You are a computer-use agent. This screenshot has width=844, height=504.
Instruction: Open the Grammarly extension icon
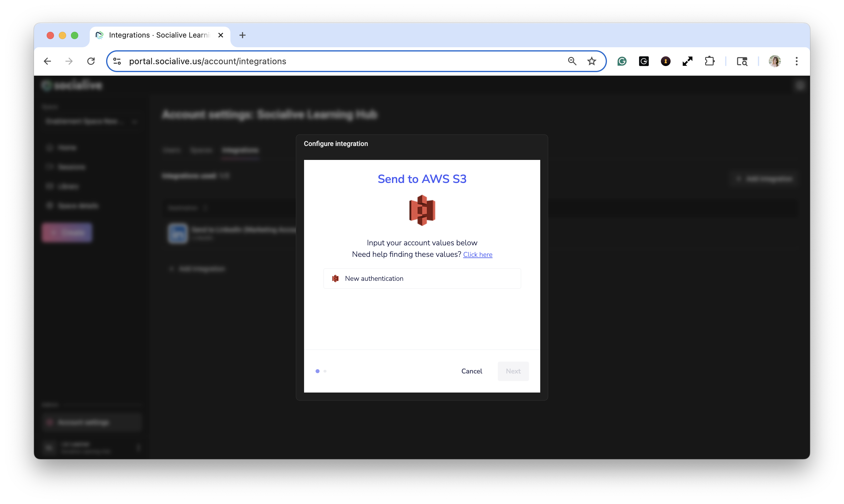tap(622, 61)
